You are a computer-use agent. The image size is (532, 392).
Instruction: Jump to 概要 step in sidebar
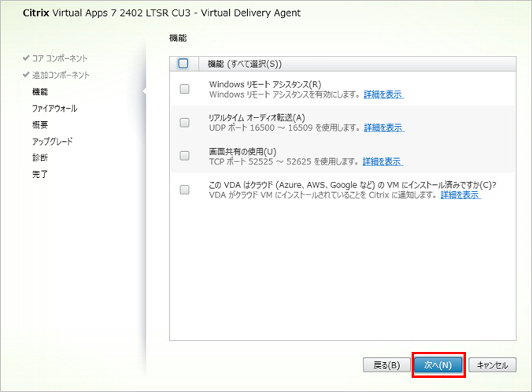[40, 124]
